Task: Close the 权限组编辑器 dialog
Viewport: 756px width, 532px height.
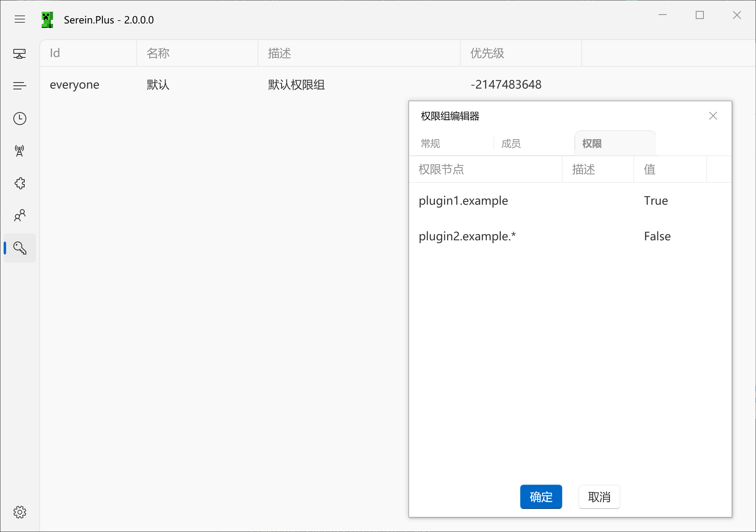Action: [x=713, y=116]
